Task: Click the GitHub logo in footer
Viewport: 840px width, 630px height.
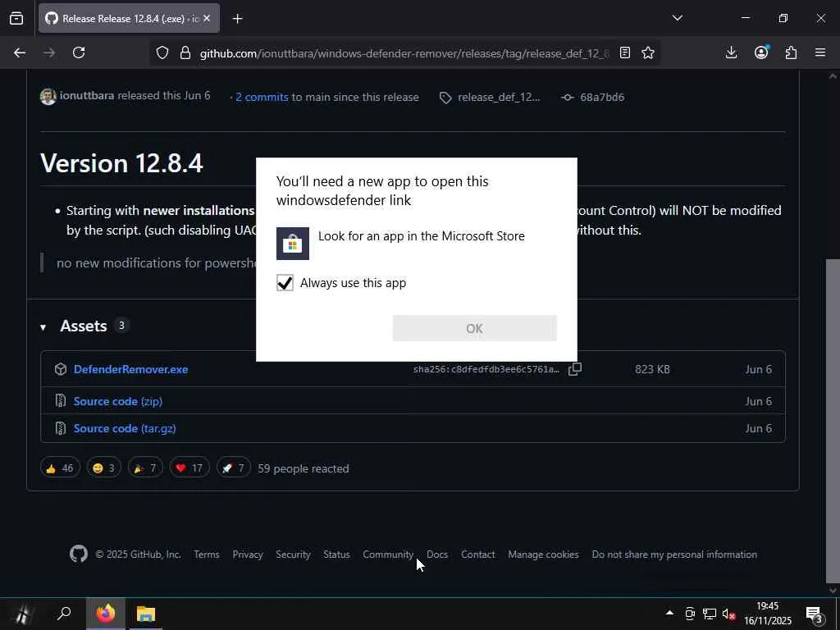Action: (79, 554)
